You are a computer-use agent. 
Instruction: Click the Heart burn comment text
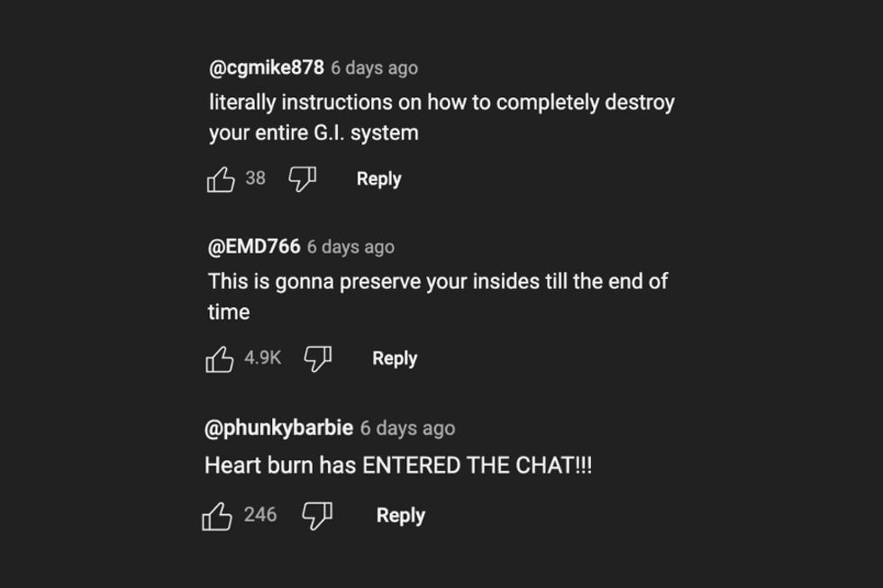coord(398,466)
